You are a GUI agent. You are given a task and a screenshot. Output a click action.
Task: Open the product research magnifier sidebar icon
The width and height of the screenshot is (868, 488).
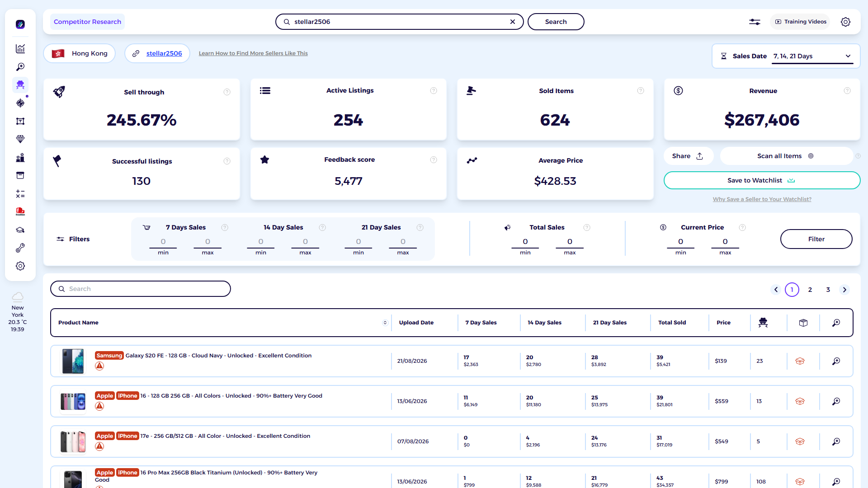(x=20, y=67)
